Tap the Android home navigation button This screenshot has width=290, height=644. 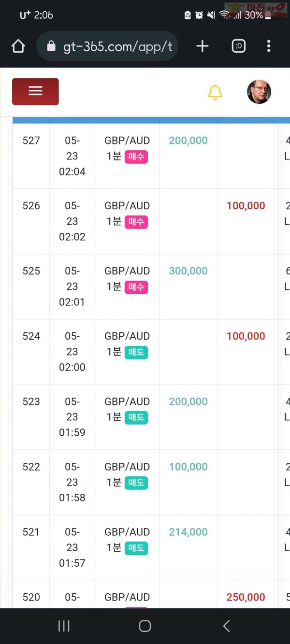tap(145, 626)
